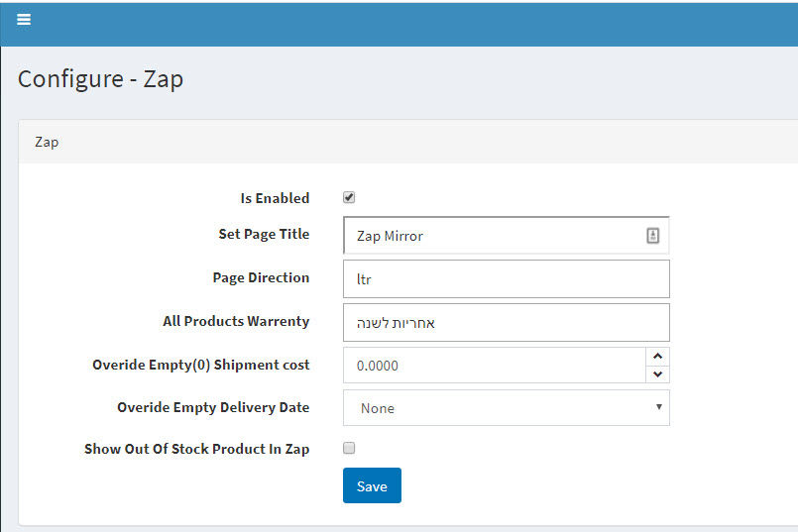Click the Show Out Of Stock Product label
The height and width of the screenshot is (532, 798).
point(197,449)
